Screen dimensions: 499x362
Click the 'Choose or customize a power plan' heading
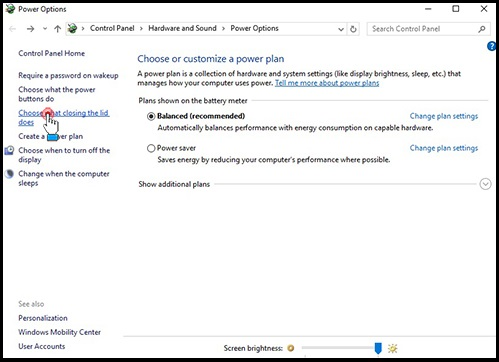point(211,59)
